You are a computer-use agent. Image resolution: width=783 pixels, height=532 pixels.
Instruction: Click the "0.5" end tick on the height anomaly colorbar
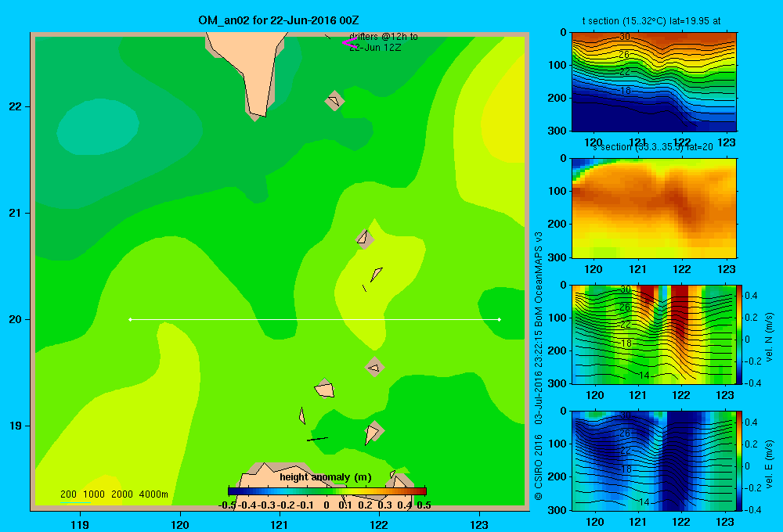point(424,505)
